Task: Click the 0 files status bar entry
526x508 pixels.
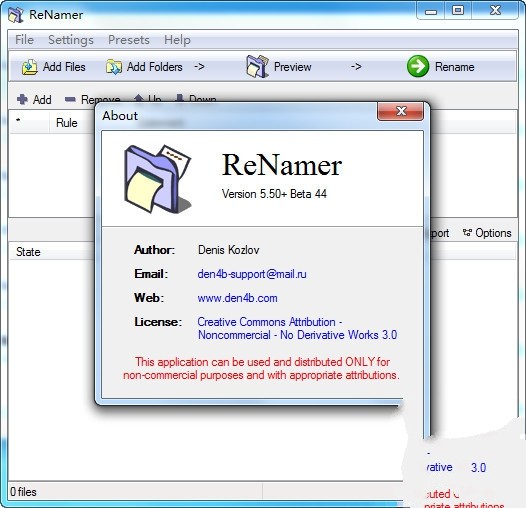Action: click(23, 492)
